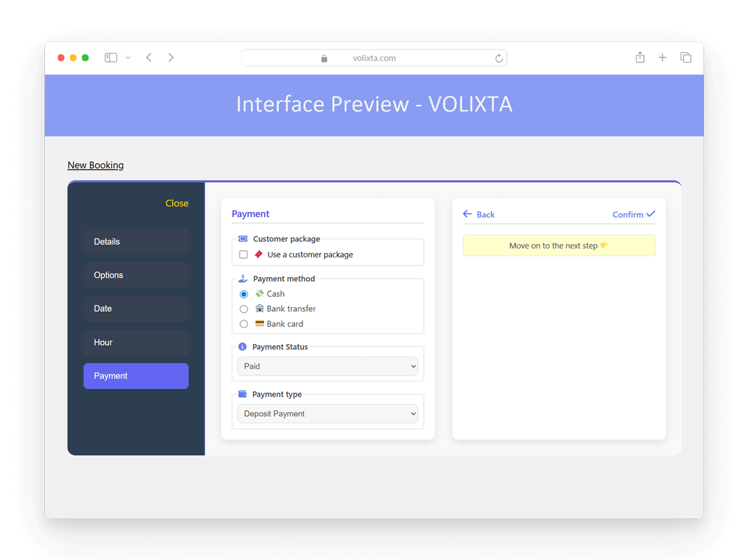Toggle the browser sidebar icon

pyautogui.click(x=111, y=58)
